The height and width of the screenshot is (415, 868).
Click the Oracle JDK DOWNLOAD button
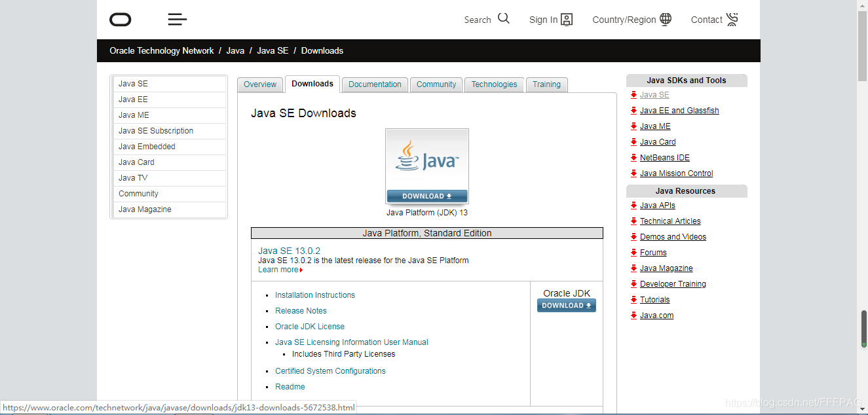[x=567, y=306]
